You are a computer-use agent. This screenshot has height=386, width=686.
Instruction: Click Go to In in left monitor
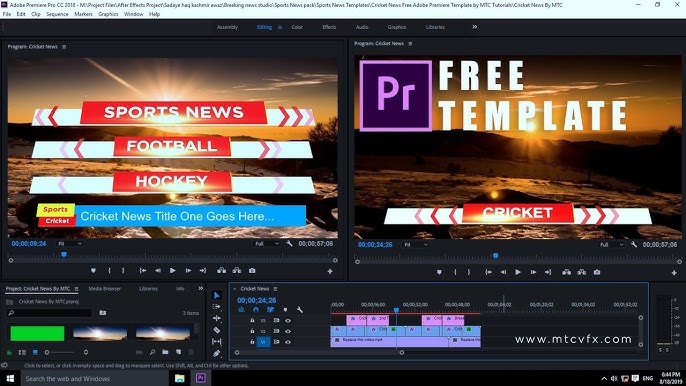tap(143, 271)
